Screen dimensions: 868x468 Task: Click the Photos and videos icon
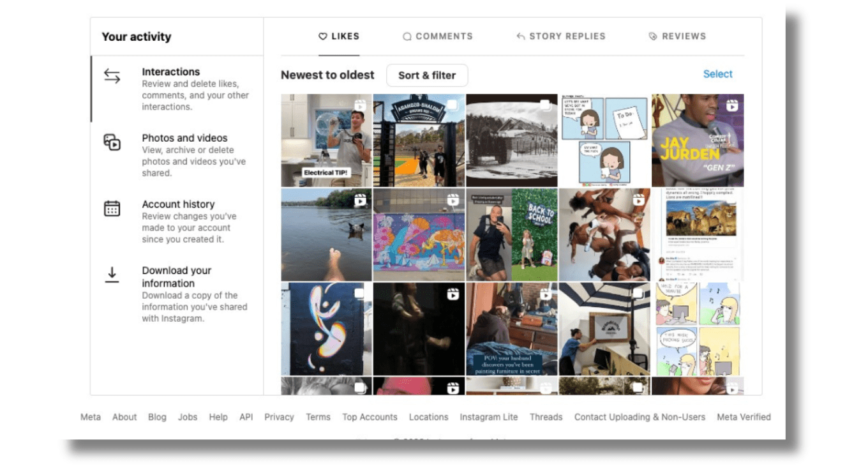tap(112, 142)
